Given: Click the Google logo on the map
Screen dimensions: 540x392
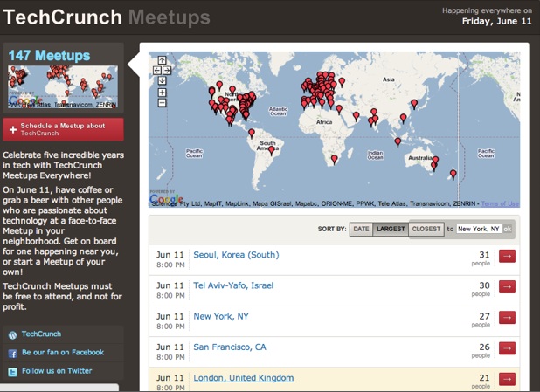Looking at the screenshot, I should pos(166,198).
